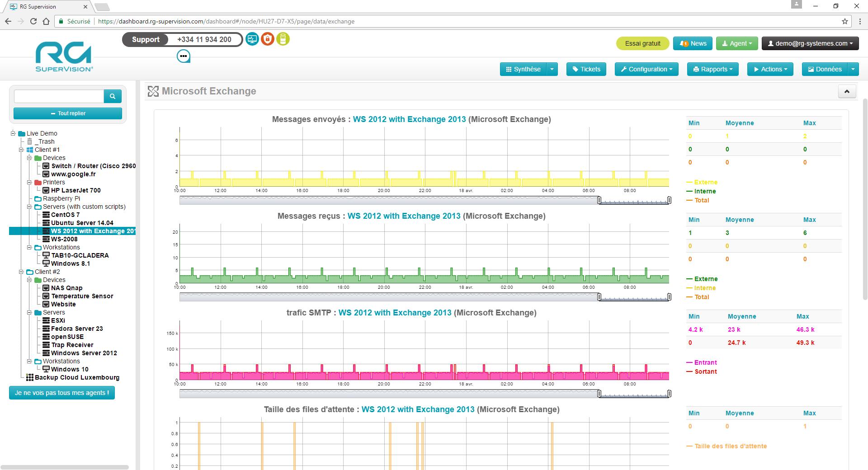868x470 pixels.
Task: Bookmark page with the star icon
Action: click(845, 21)
